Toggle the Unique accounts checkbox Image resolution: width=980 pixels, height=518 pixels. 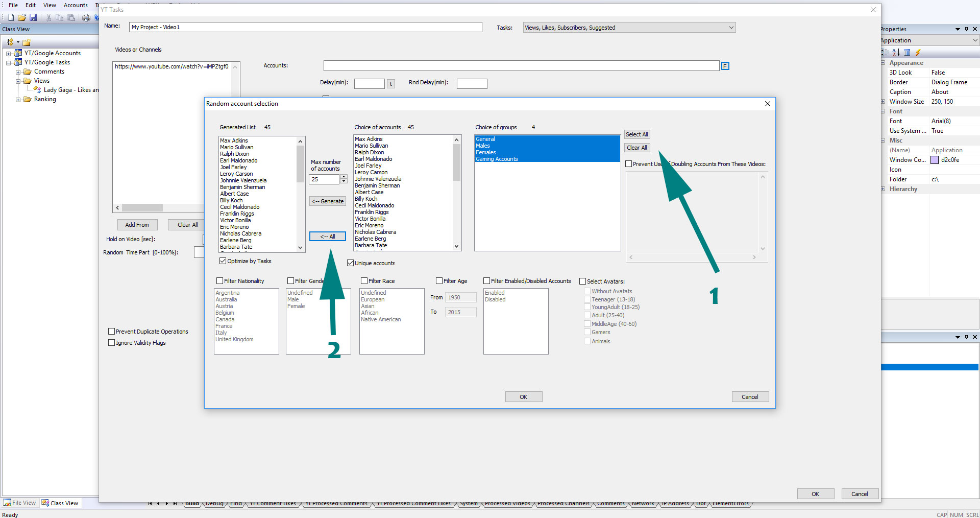[x=351, y=263]
